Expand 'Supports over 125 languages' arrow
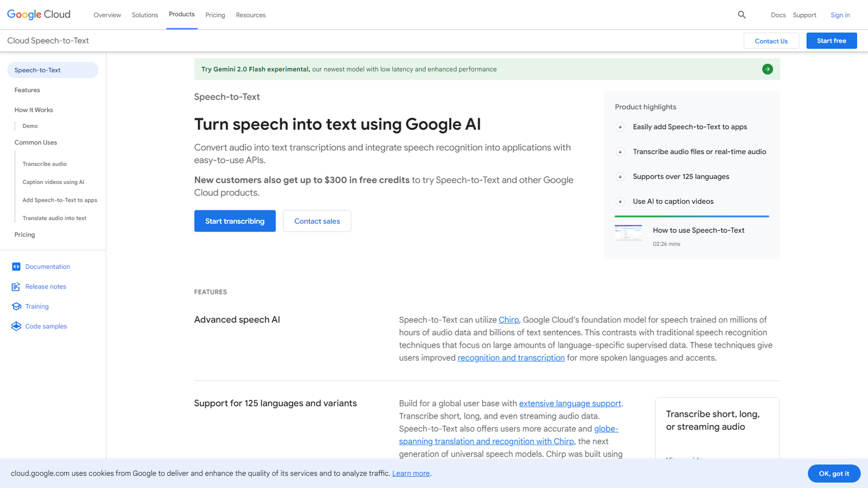The height and width of the screenshot is (488, 868). point(620,177)
